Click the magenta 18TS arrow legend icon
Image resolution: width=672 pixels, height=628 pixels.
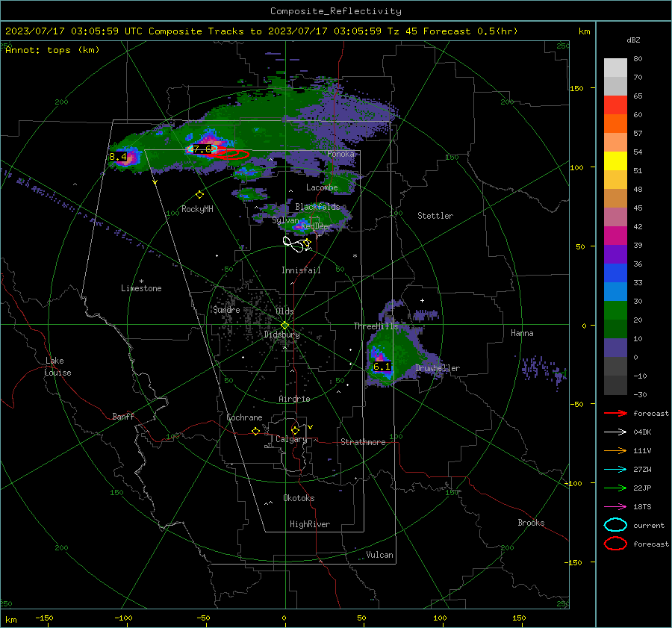click(615, 507)
